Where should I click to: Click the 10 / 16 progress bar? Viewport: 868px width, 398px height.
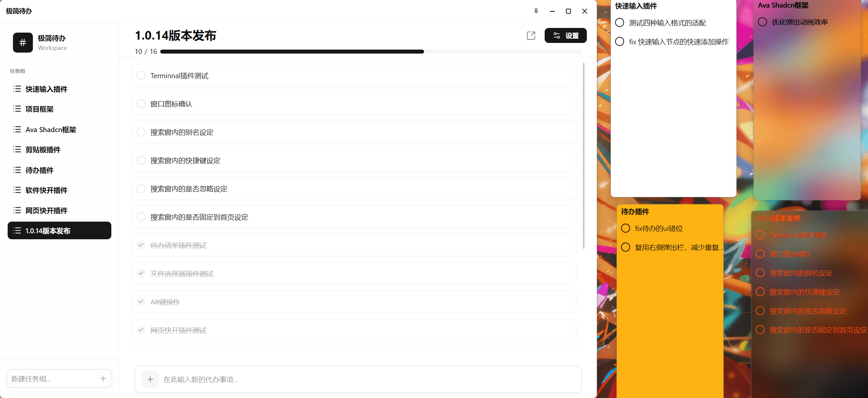[x=371, y=52]
